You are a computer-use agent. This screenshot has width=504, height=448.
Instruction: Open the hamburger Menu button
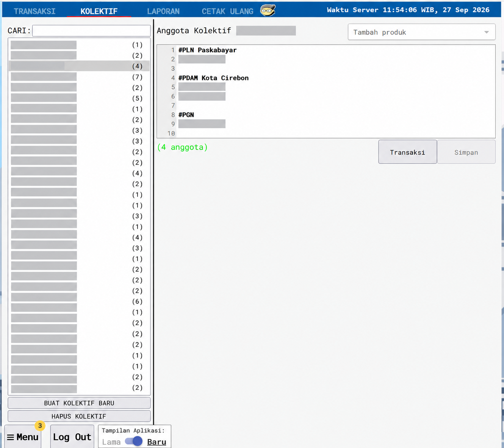point(23,437)
